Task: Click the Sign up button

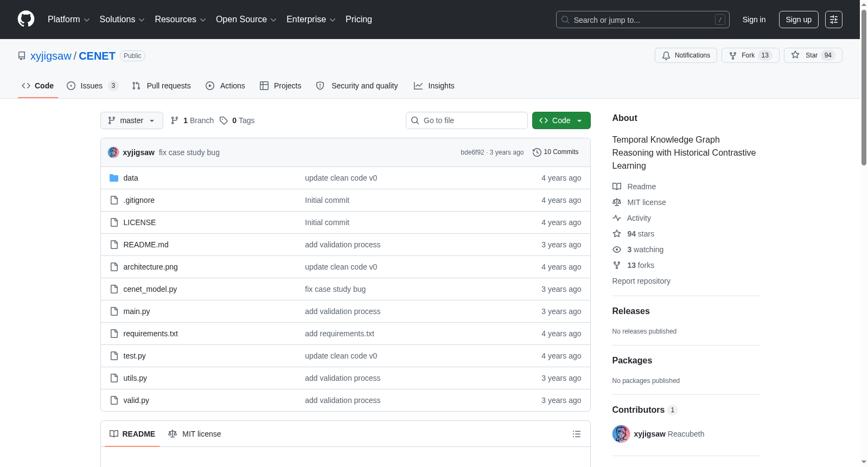Action: point(799,20)
